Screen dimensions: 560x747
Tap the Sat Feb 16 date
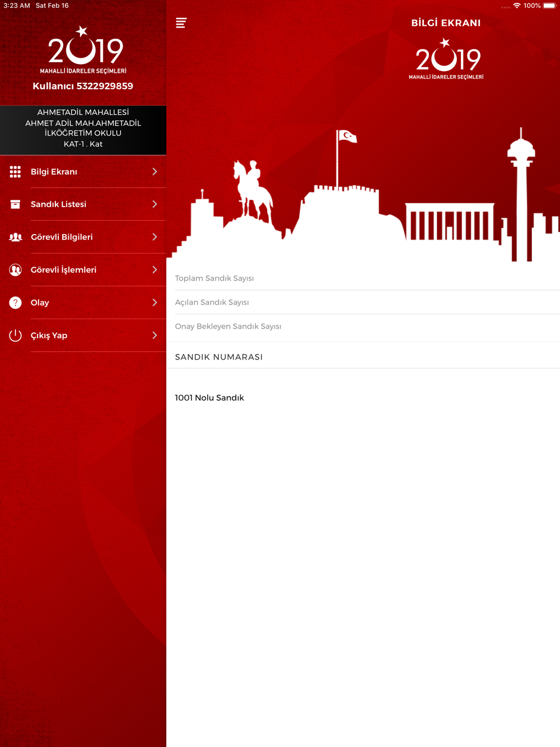click(x=52, y=6)
